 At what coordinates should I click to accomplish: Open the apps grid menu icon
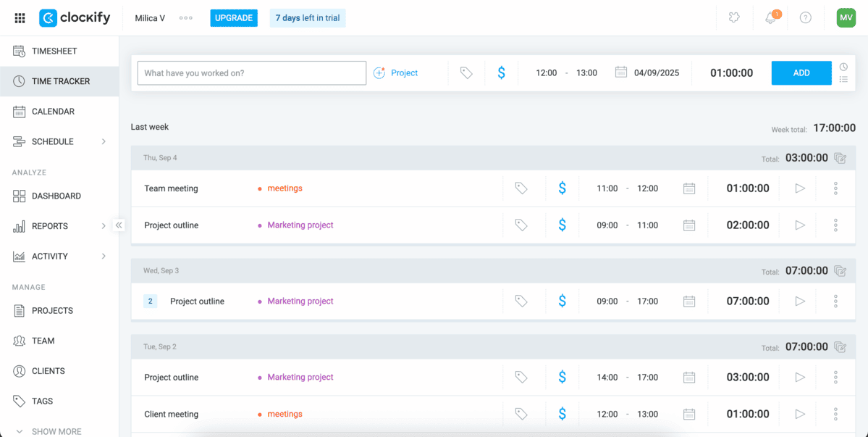pos(20,18)
